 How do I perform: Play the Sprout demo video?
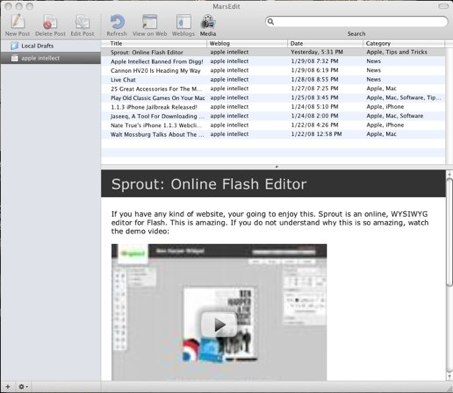(219, 324)
